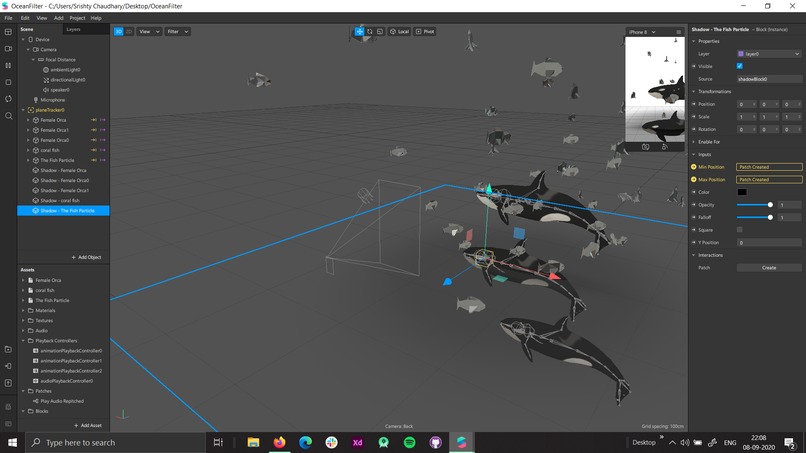Collapse the Playback Controllers folder
The height and width of the screenshot is (453, 806).
23,341
